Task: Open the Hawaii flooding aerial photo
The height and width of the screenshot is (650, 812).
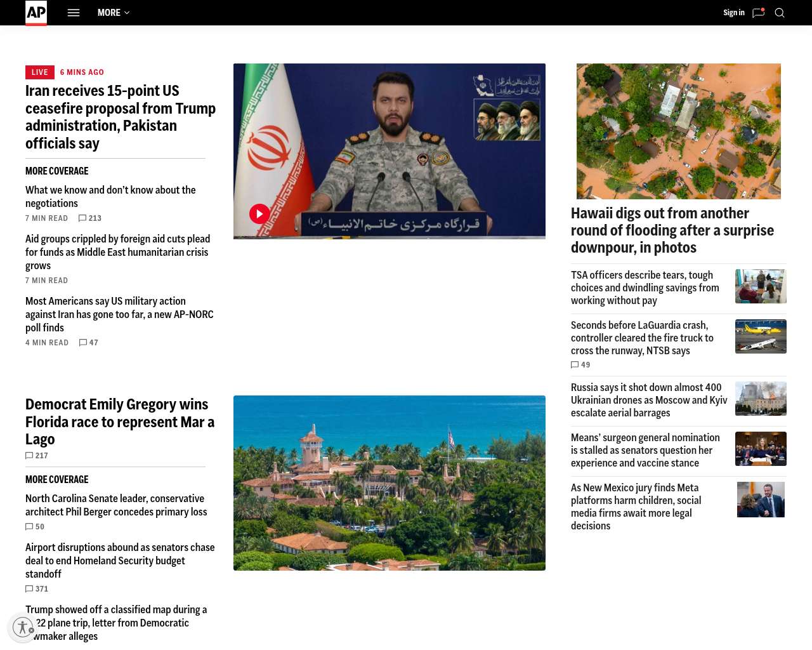Action: click(679, 131)
